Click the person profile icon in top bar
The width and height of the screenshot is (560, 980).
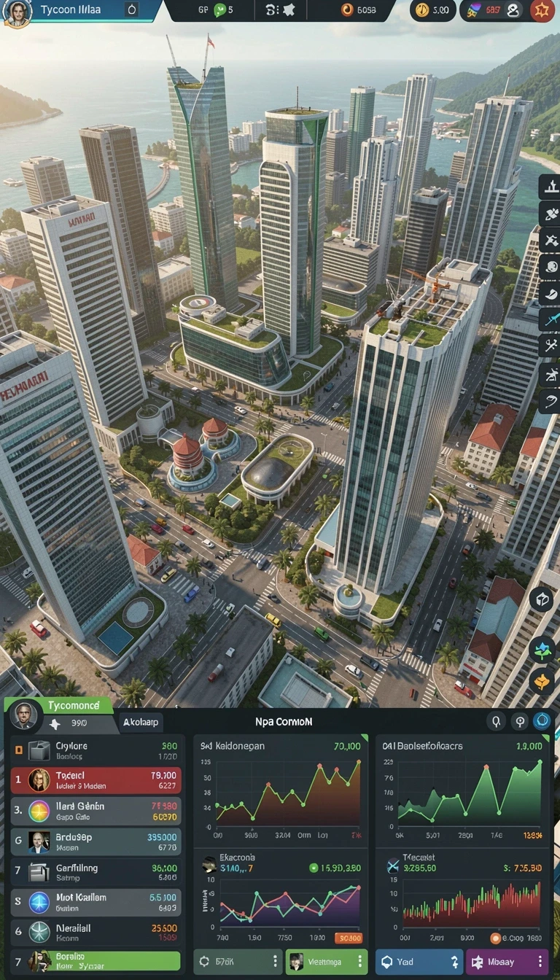coord(513,10)
